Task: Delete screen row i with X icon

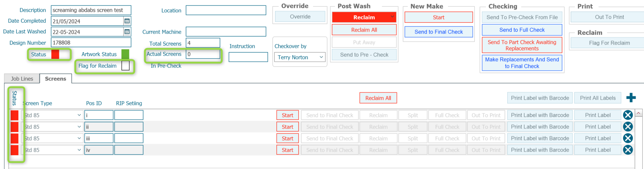Action: (628, 115)
